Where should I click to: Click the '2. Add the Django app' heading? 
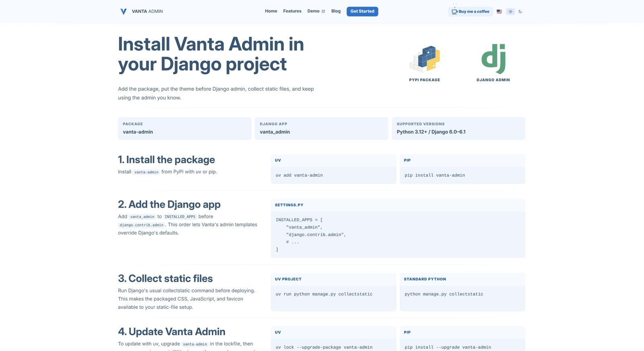(x=169, y=205)
